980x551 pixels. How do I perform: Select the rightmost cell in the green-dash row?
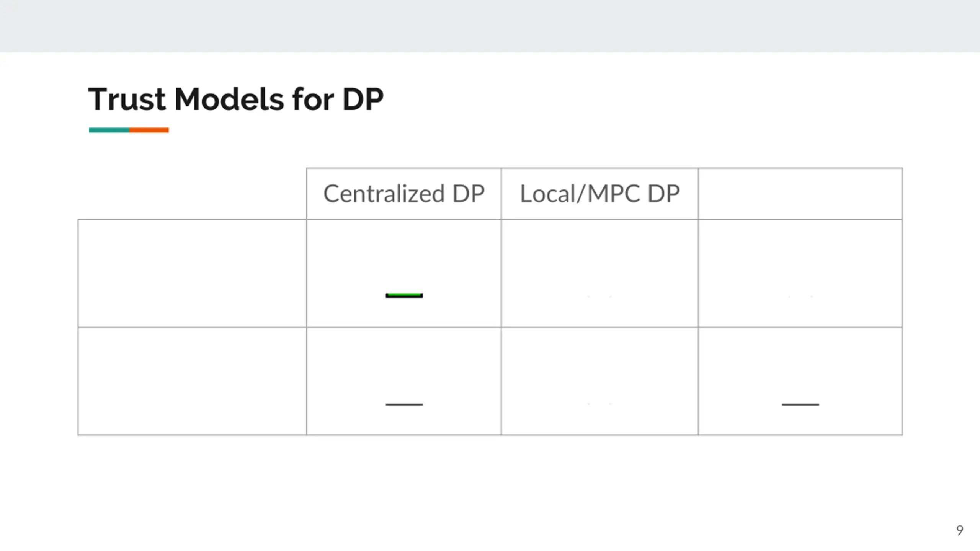coord(800,273)
